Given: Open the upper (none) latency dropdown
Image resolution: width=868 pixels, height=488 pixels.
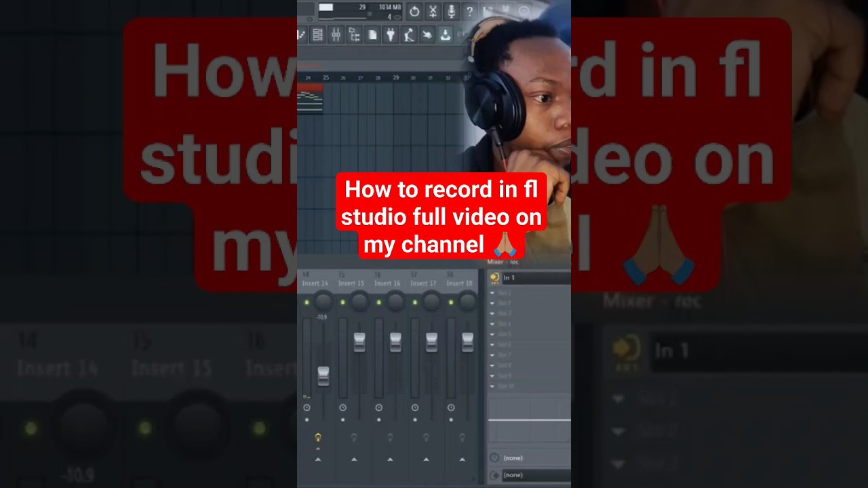Looking at the screenshot, I should point(536,457).
